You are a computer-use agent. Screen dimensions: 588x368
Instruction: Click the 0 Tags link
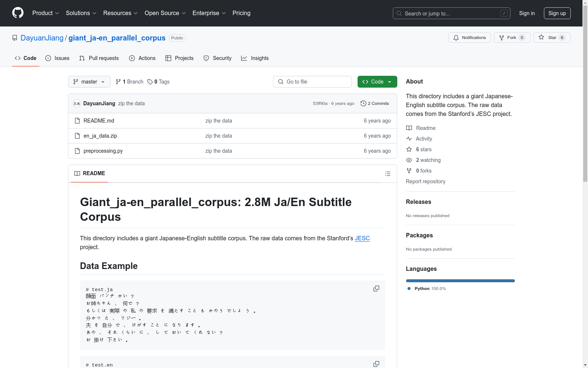coord(158,82)
